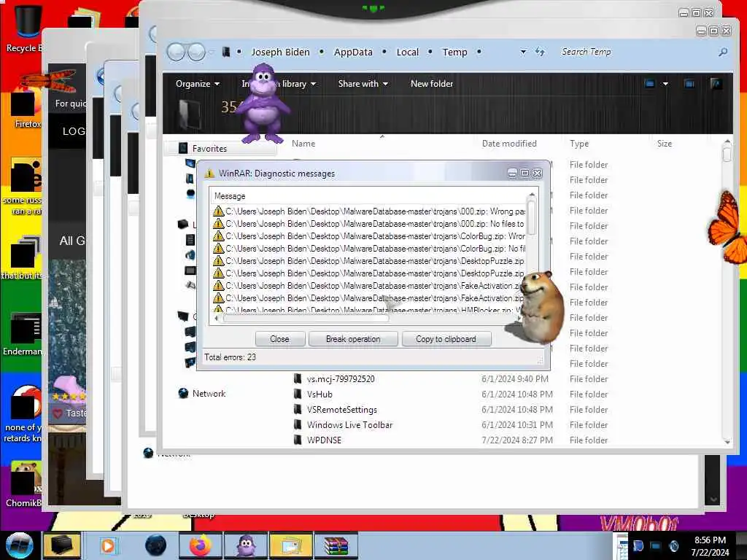Click the help icon in Explorer toolbar
Screen dimensions: 747x560
716,84
